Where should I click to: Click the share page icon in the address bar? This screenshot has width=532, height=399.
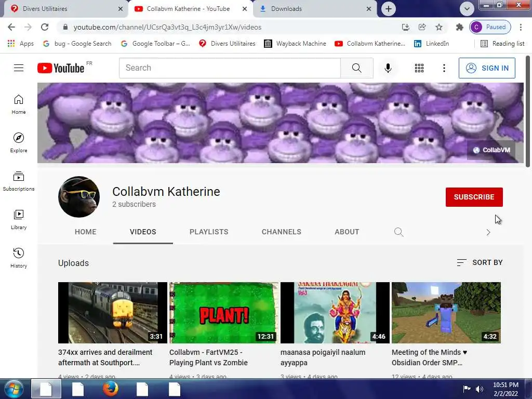422,27
